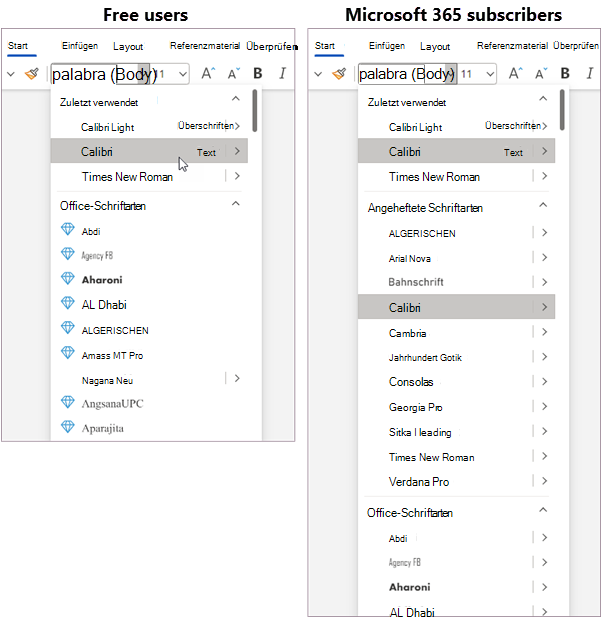Click premium diamond icon beside Aharoni
Image resolution: width=603 pixels, height=617 pixels.
[68, 278]
